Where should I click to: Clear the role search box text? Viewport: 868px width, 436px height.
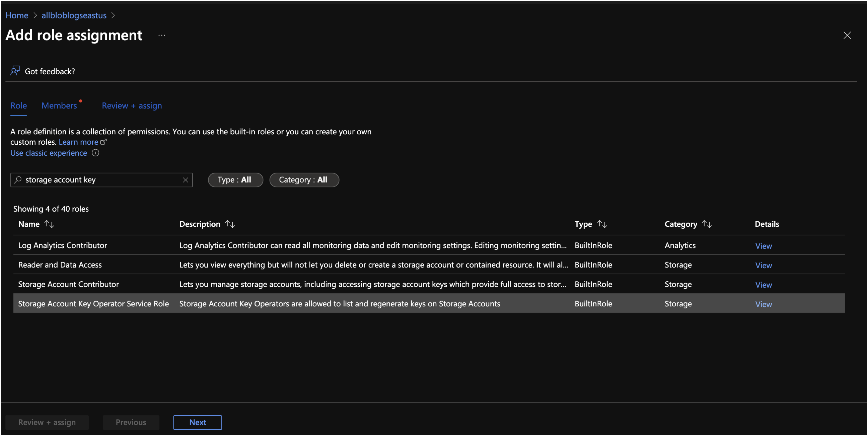[x=185, y=180]
